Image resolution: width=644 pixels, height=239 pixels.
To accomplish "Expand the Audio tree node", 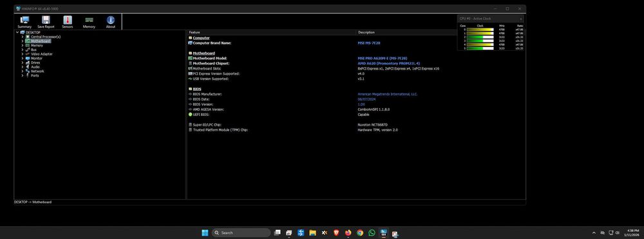I will (23, 67).
